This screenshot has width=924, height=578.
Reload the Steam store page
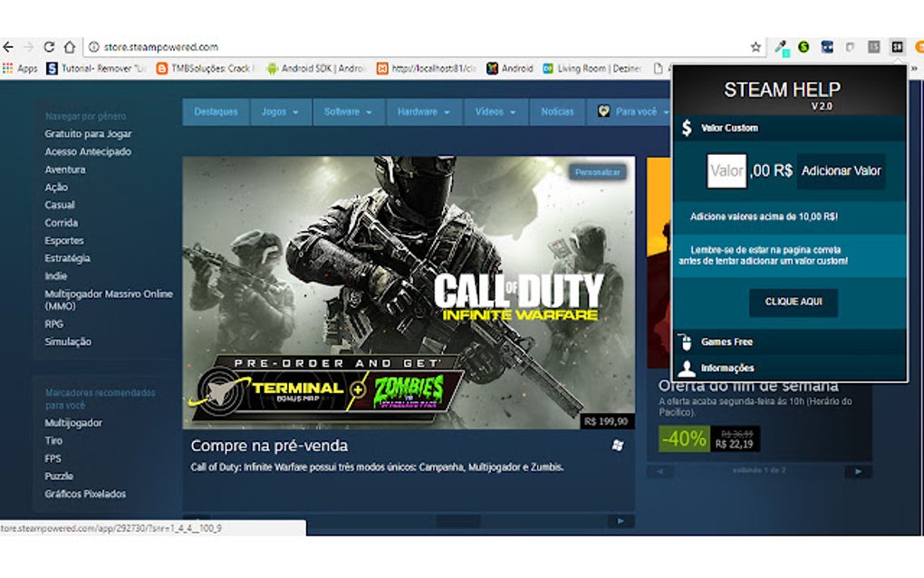pos(50,46)
